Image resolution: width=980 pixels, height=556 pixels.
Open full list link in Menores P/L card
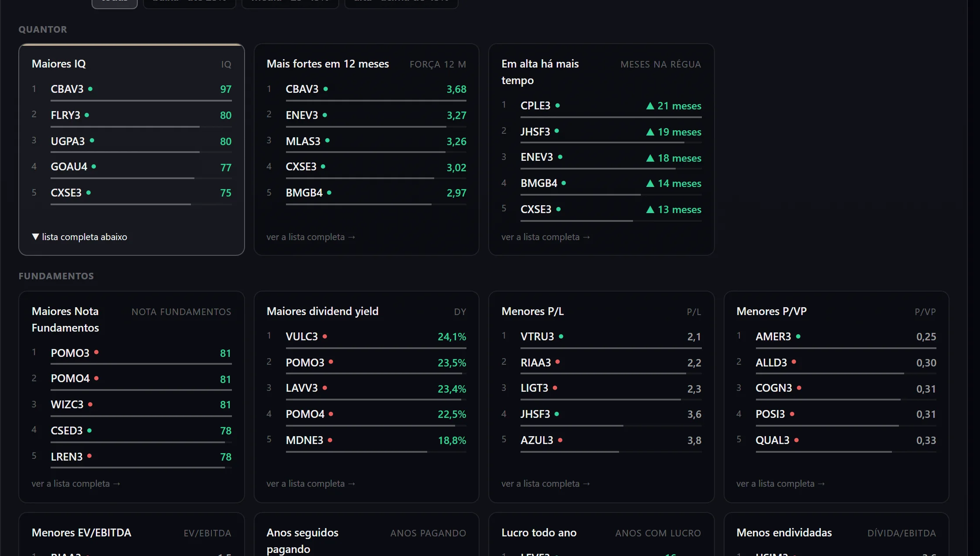(546, 484)
